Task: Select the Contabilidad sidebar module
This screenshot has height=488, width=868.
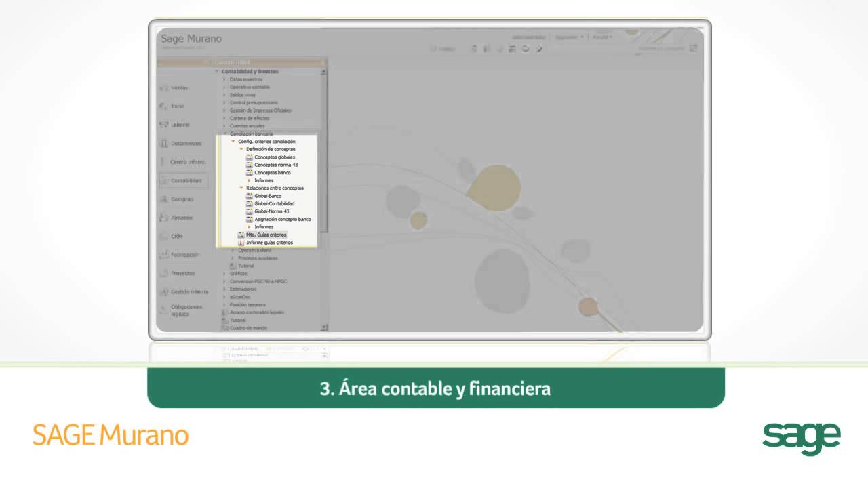Action: [x=183, y=181]
